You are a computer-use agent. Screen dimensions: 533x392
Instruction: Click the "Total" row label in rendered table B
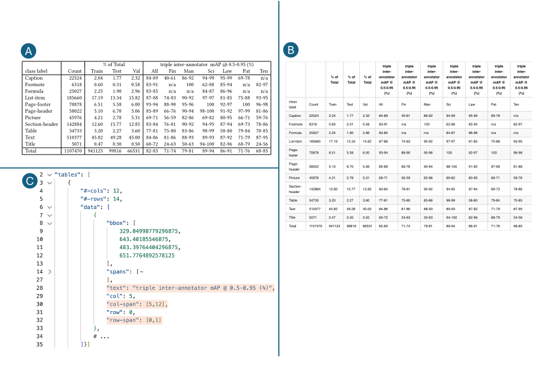coord(292,226)
